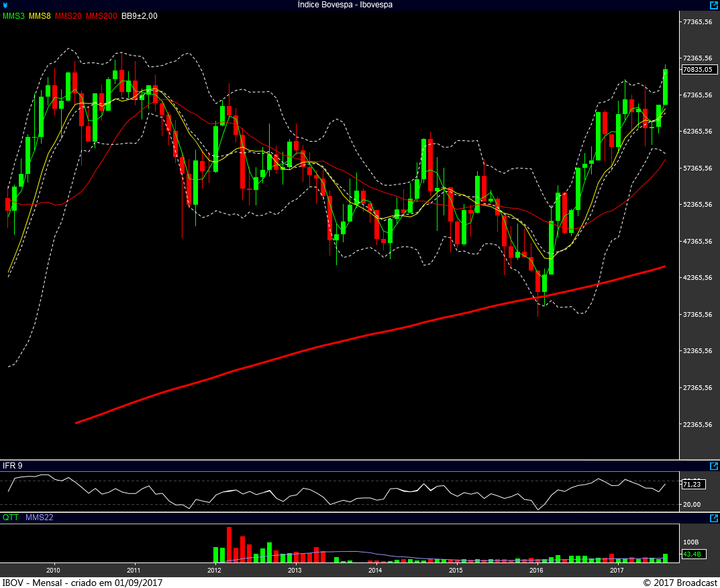720x588 pixels.
Task: Click the 2014 year marker on time axis
Action: click(374, 569)
